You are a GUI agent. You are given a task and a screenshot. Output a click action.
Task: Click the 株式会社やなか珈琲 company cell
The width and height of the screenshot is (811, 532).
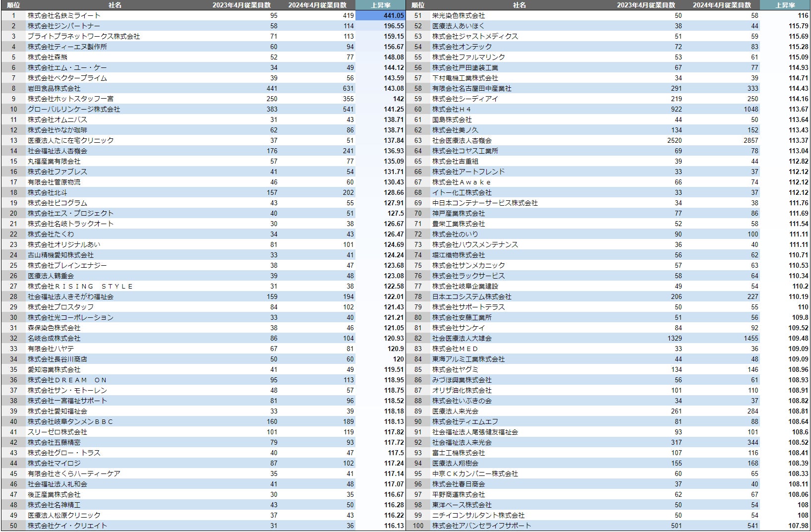(x=58, y=130)
